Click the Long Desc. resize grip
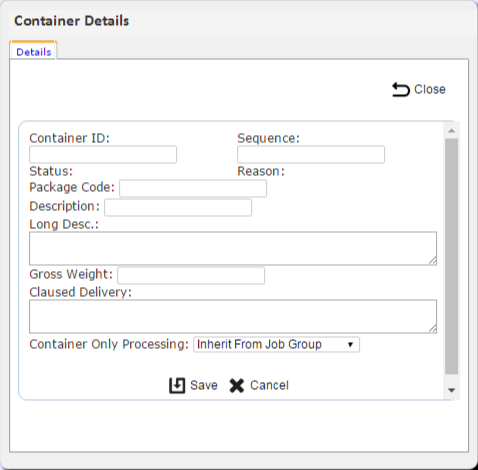Viewport: 478px width, 470px height. [x=432, y=261]
